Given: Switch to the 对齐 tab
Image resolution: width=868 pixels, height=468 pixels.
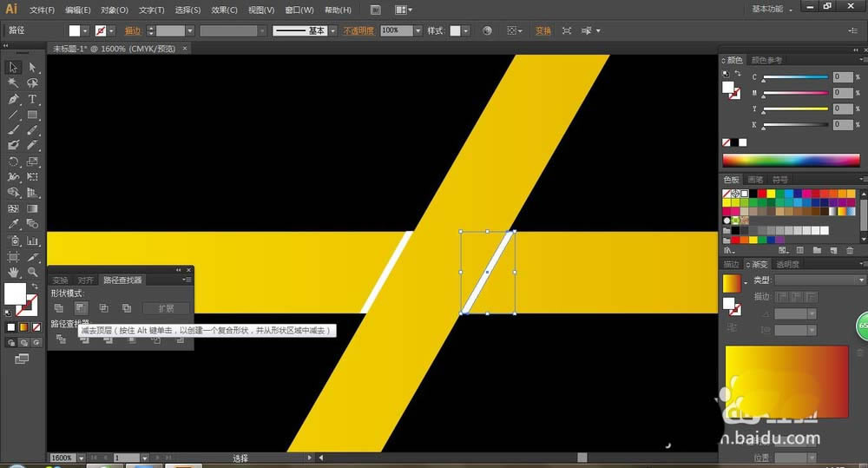Looking at the screenshot, I should click(x=85, y=280).
